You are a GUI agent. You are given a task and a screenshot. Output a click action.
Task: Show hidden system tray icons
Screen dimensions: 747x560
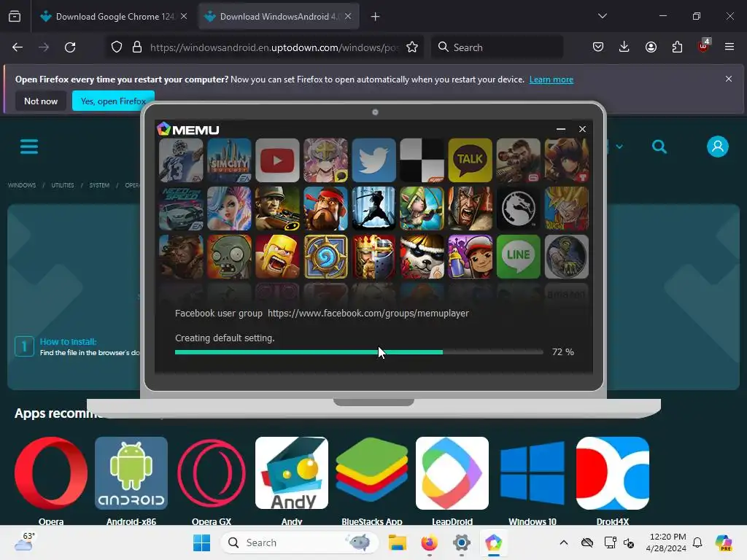pyautogui.click(x=564, y=542)
